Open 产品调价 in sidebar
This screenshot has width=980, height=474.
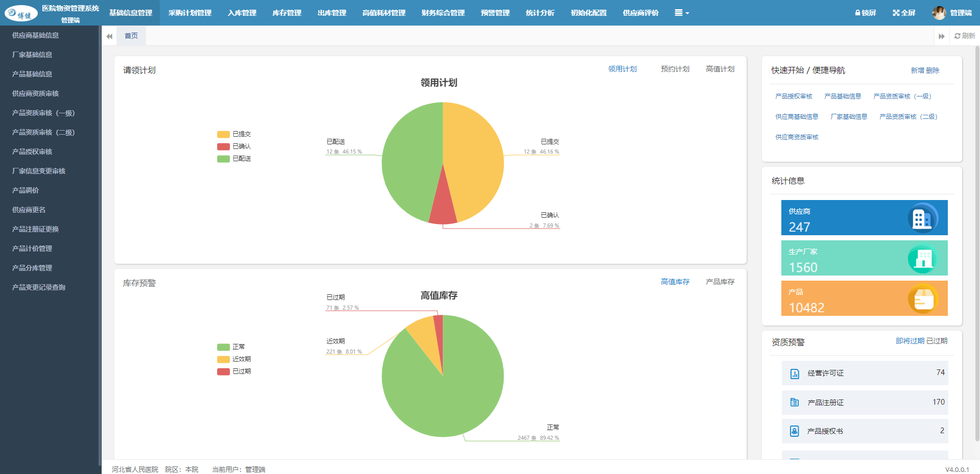pos(26,190)
